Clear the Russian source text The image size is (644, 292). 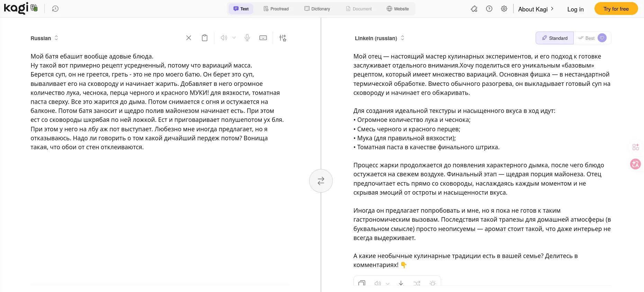click(189, 38)
